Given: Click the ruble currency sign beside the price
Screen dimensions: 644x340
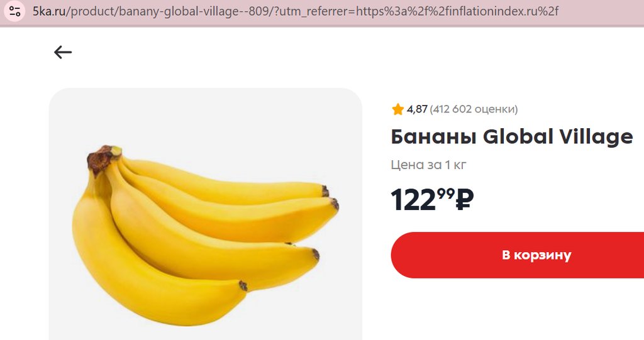Looking at the screenshot, I should tap(465, 200).
